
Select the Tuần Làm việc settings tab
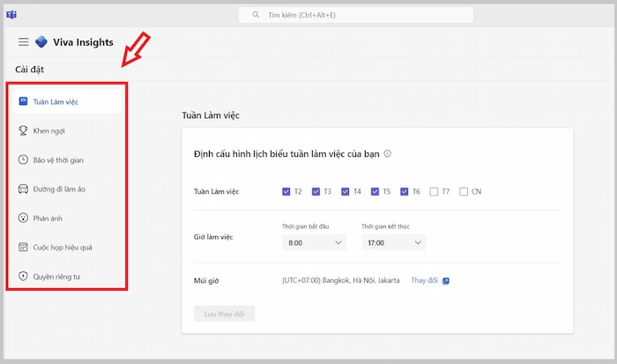pyautogui.click(x=67, y=101)
